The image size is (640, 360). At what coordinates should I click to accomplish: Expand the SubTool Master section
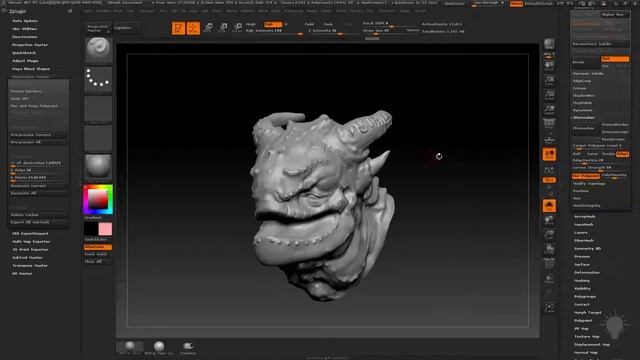(27, 258)
